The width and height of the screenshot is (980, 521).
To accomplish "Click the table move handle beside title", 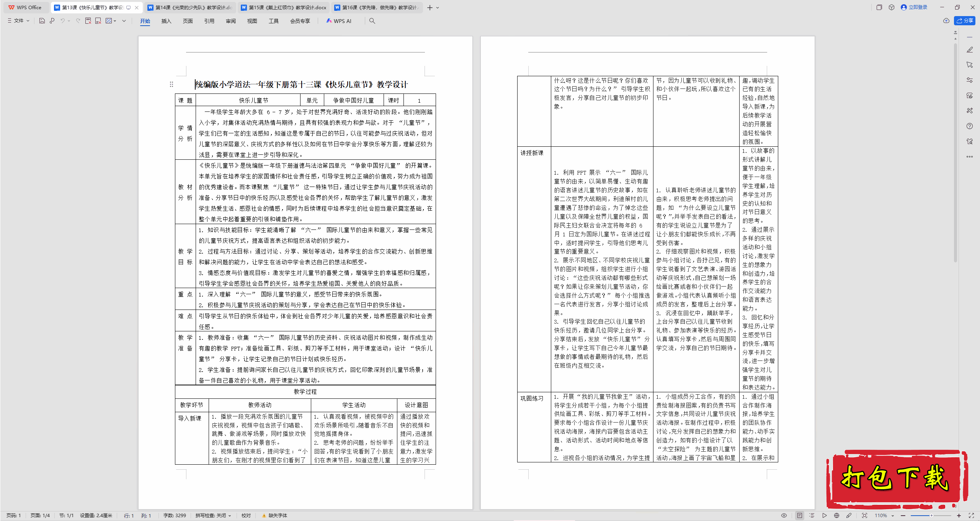I will 171,84.
